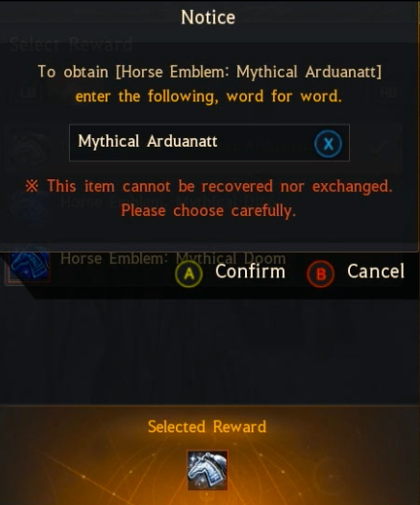This screenshot has height=505, width=420.
Task: Click the dimmed checkmark behind the dialog
Action: pos(378,147)
